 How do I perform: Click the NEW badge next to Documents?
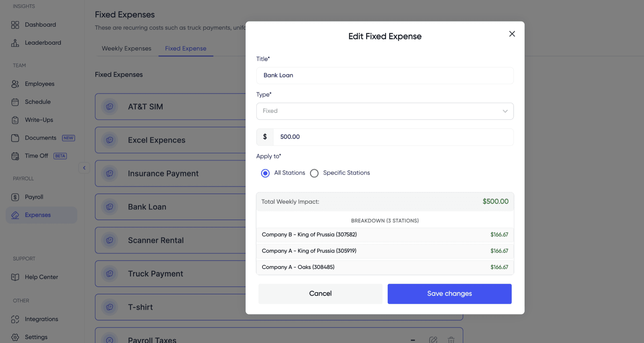[68, 138]
